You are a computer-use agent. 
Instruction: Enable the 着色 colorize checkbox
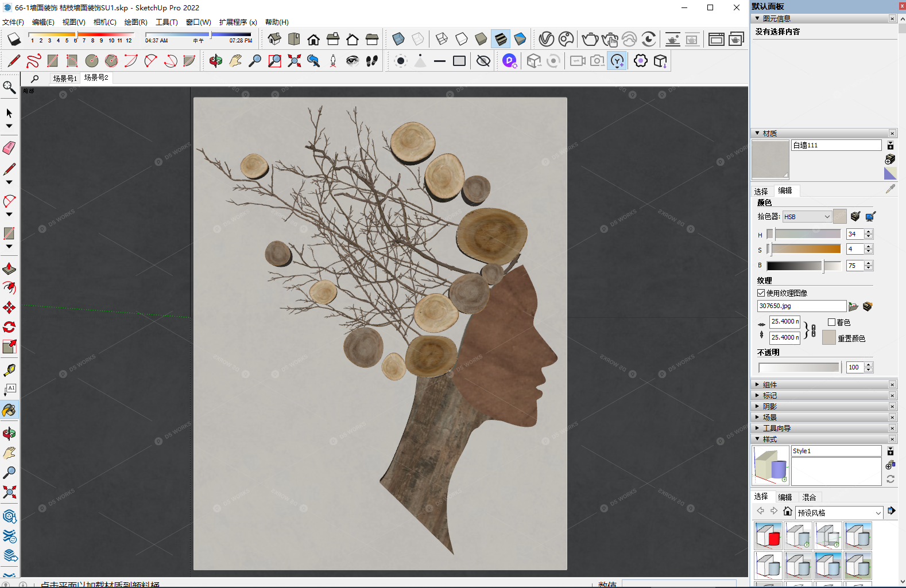(831, 322)
